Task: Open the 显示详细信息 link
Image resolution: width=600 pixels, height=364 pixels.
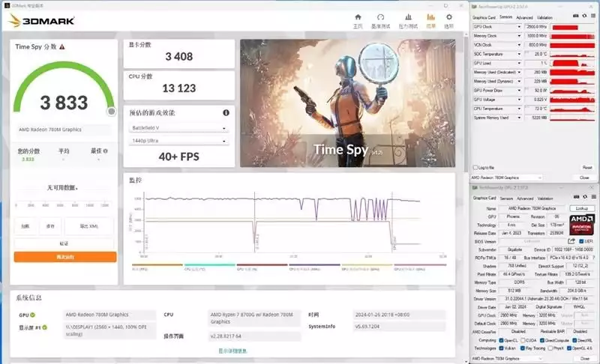Action: 232,351
